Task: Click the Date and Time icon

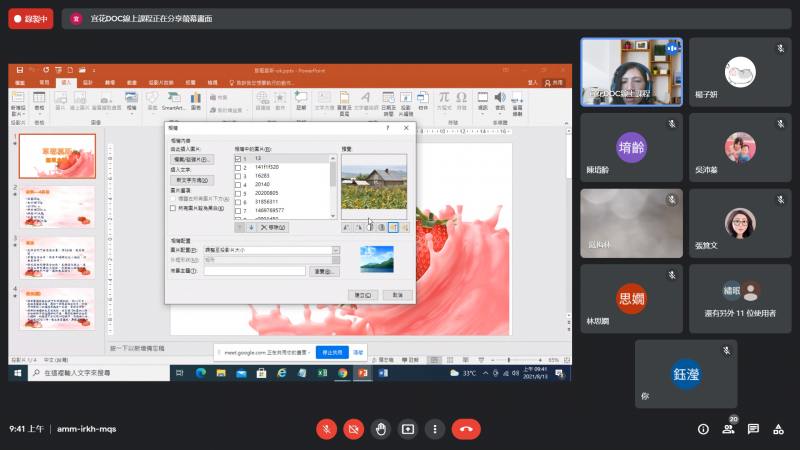Action: [388, 97]
